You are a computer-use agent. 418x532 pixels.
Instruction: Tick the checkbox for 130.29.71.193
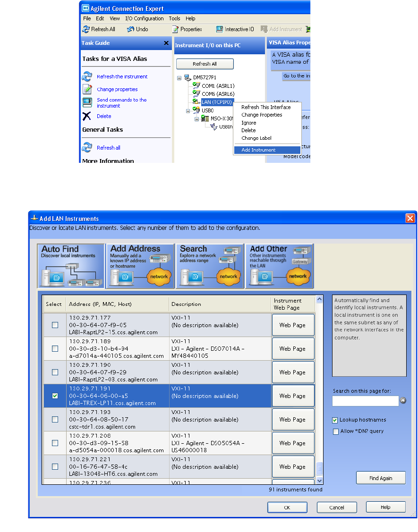point(55,419)
